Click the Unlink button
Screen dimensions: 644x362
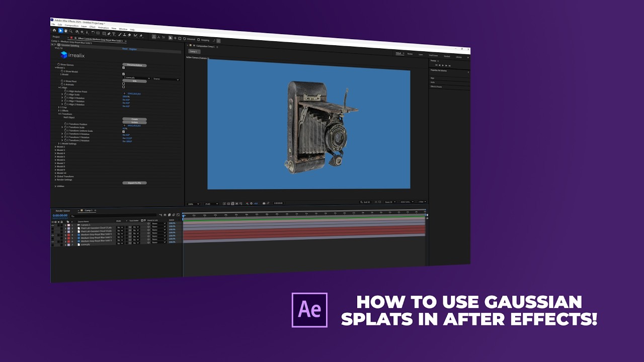[x=134, y=122]
